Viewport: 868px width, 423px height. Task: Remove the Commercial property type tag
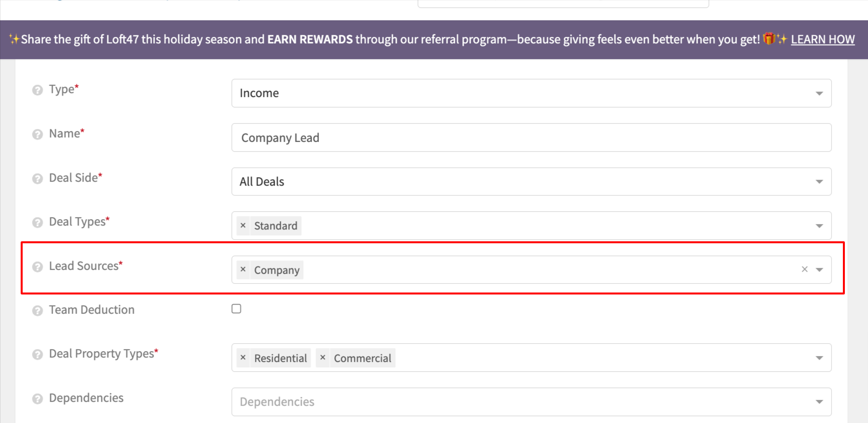(322, 358)
